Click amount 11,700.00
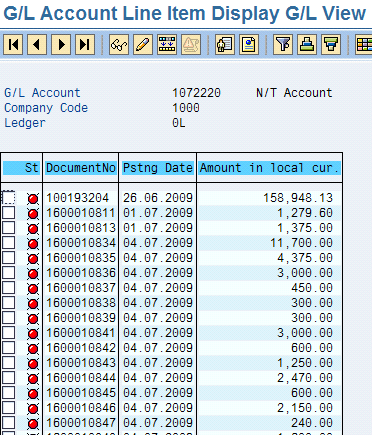 click(301, 243)
